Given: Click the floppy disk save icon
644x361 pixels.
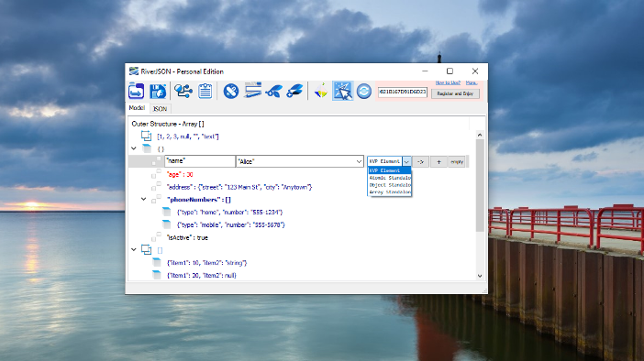Looking at the screenshot, I should [x=158, y=91].
